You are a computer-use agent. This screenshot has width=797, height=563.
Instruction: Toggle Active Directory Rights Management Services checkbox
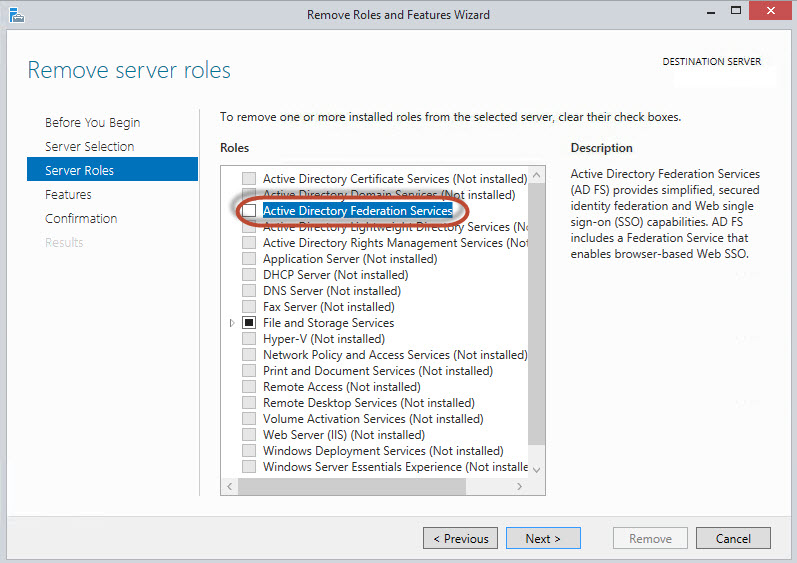click(x=249, y=242)
